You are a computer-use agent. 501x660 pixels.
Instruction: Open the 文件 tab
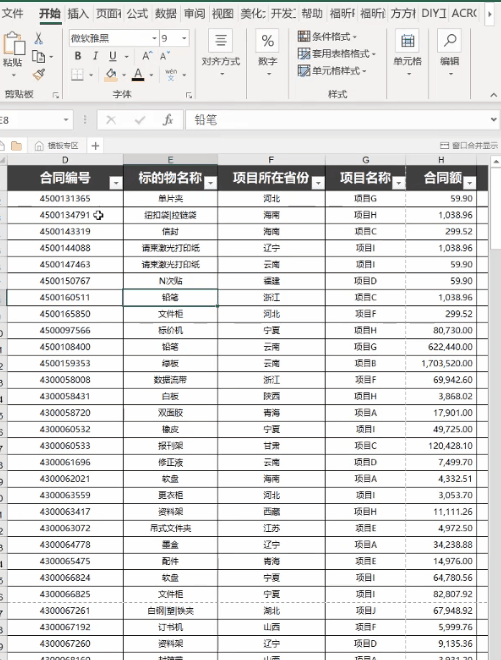(12, 13)
